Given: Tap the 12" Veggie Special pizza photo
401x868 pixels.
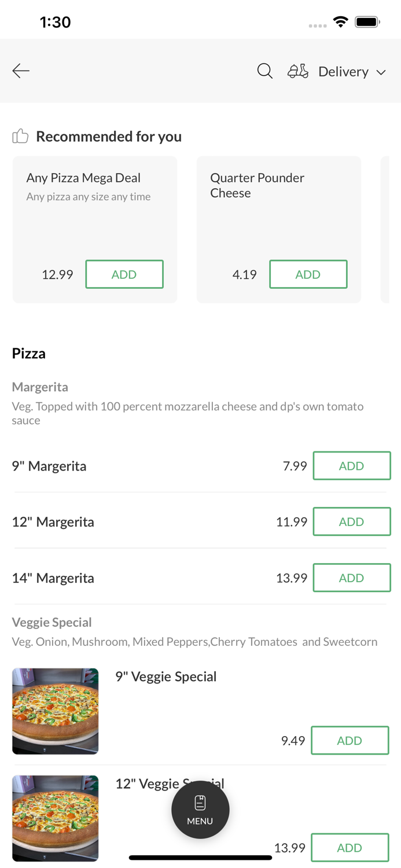Looking at the screenshot, I should 55,818.
